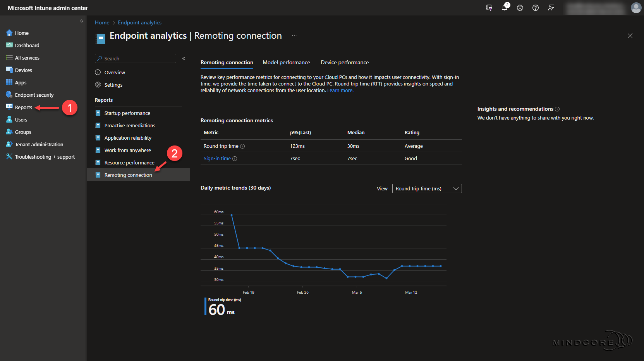Click the Round trip time info icon
This screenshot has width=644, height=361.
(242, 146)
